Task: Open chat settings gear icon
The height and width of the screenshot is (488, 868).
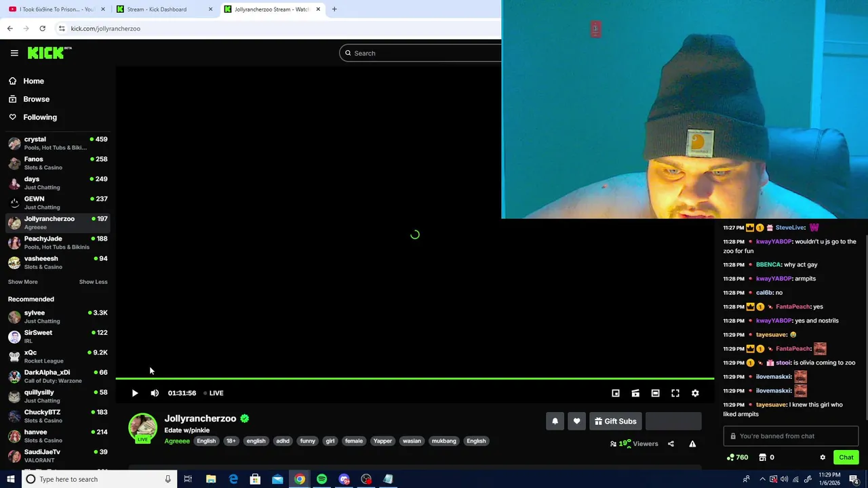Action: point(823,457)
